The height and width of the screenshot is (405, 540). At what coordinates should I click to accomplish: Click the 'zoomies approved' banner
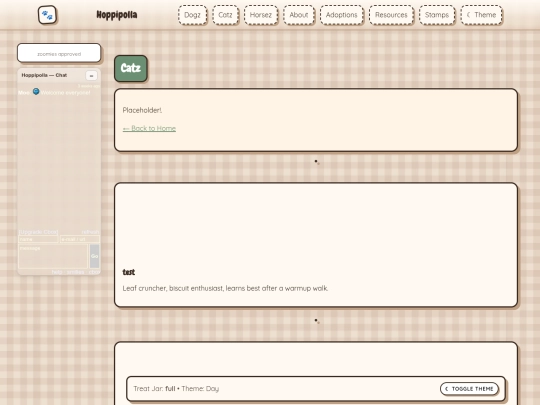59,53
